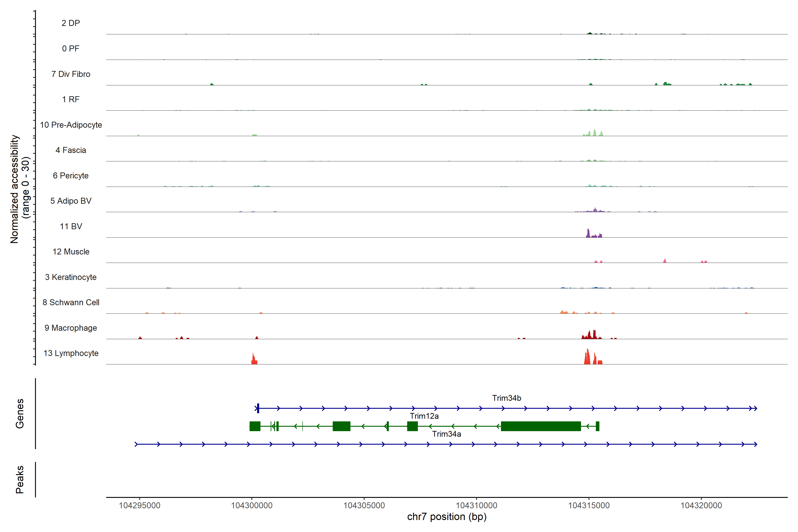The image size is (798, 532).
Task: Click the 104305000 axis tick label
Action: (364, 505)
